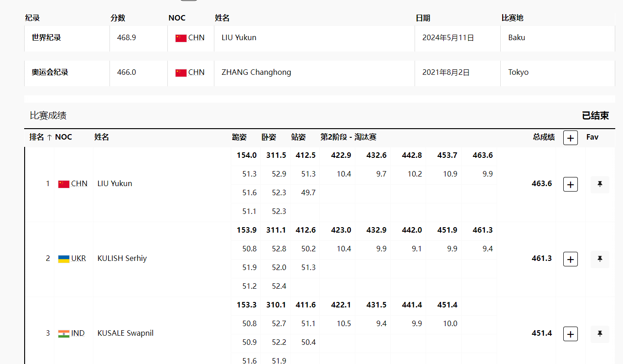Click KULISH Serhiy's total 461.3 in 总成绩
This screenshot has height=364, width=623.
542,258
